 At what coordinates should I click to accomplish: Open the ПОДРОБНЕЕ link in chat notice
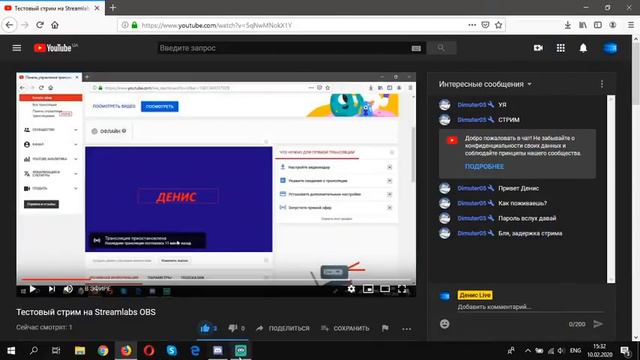pos(484,167)
